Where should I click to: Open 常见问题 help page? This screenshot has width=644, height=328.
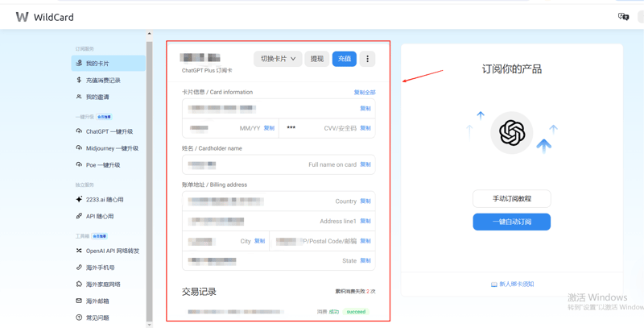coord(97,318)
